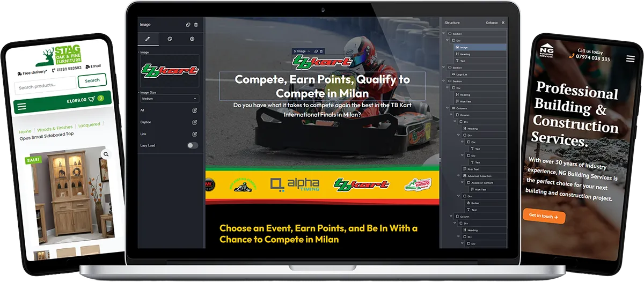Click the TB Kart logo in the yellow strip
The width and height of the screenshot is (644, 282).
coord(361,185)
